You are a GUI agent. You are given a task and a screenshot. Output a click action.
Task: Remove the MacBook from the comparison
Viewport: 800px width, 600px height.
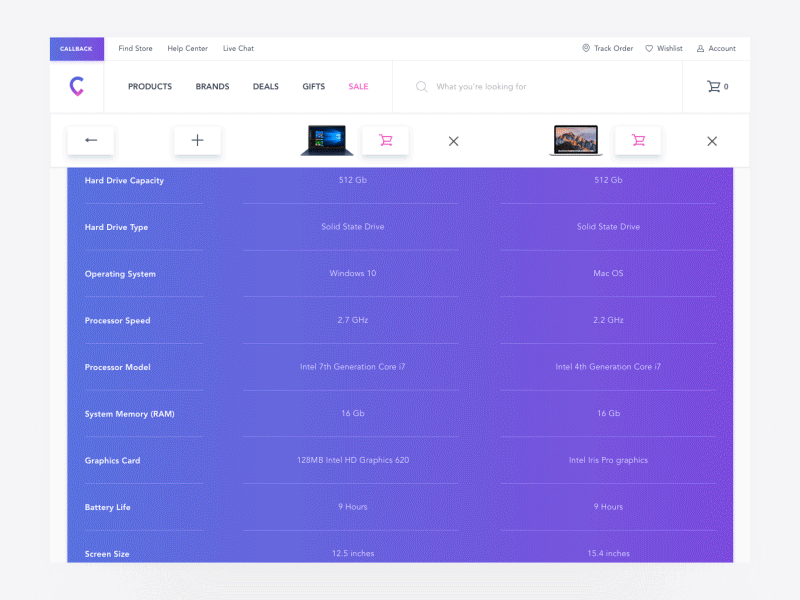(x=712, y=141)
